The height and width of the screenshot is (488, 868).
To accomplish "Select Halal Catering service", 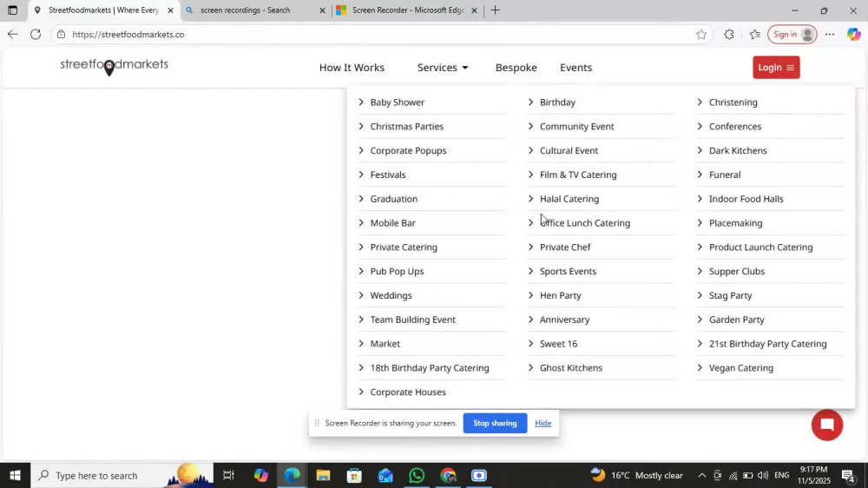I will (x=569, y=199).
